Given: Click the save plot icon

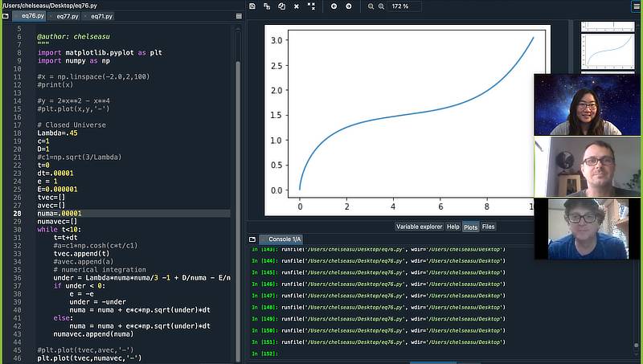Looking at the screenshot, I should pyautogui.click(x=252, y=6).
